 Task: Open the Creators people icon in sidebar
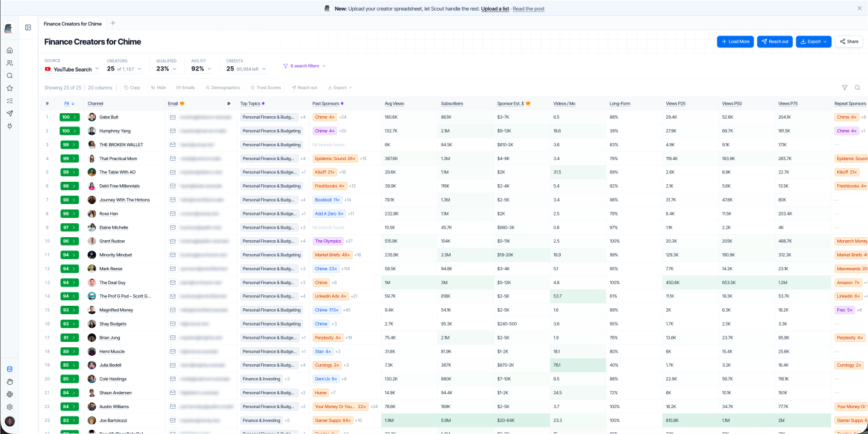[9, 63]
